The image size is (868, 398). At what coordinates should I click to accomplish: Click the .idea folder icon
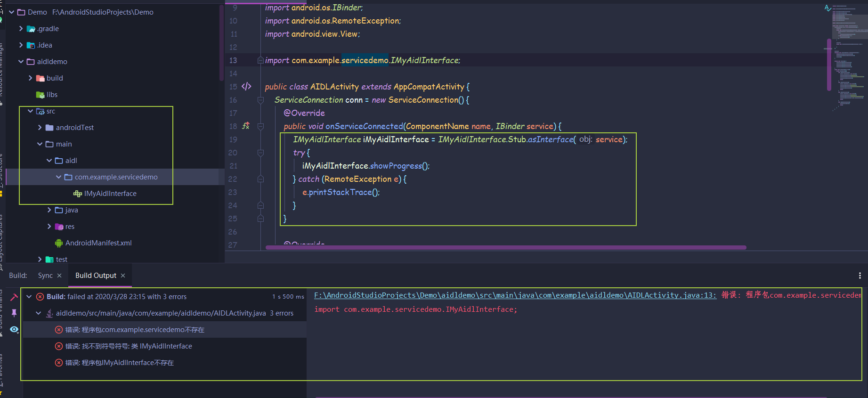pos(31,45)
